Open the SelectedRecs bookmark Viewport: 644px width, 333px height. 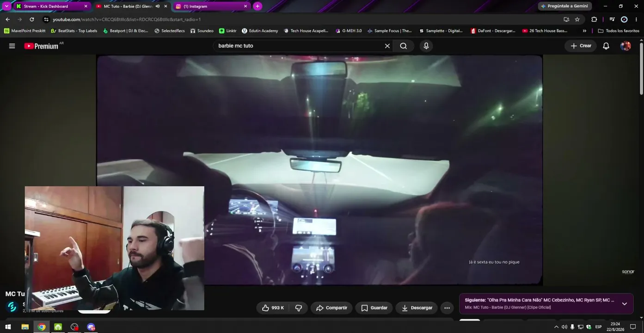(169, 31)
